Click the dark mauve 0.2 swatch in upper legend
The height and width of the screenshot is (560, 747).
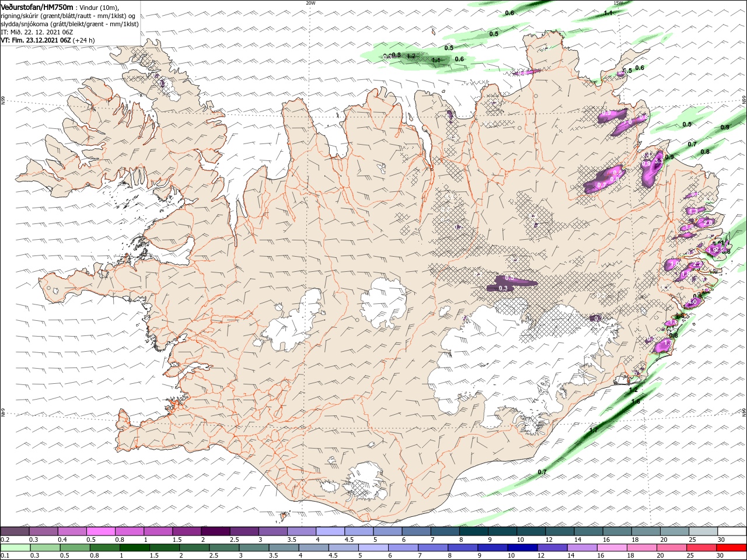click(15, 531)
